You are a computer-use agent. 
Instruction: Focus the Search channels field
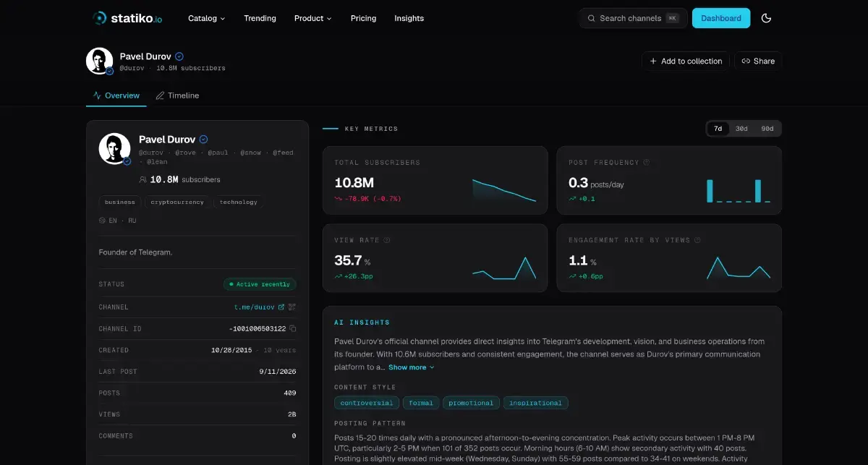[x=633, y=18]
